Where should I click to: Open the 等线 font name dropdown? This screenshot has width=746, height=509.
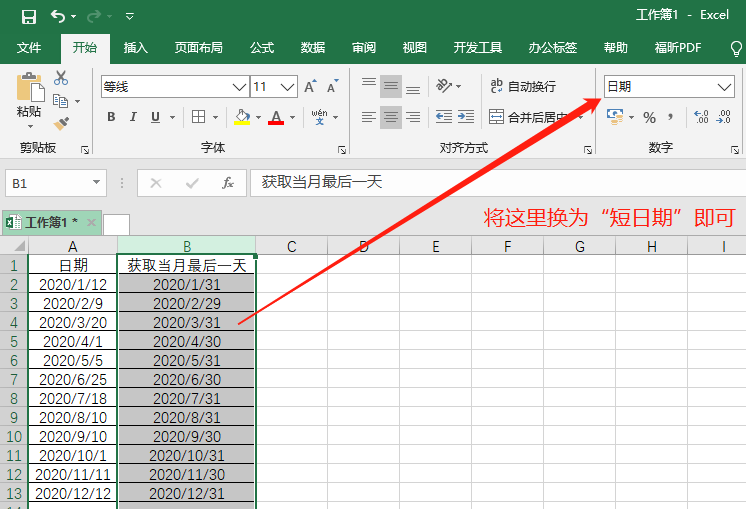tap(239, 87)
